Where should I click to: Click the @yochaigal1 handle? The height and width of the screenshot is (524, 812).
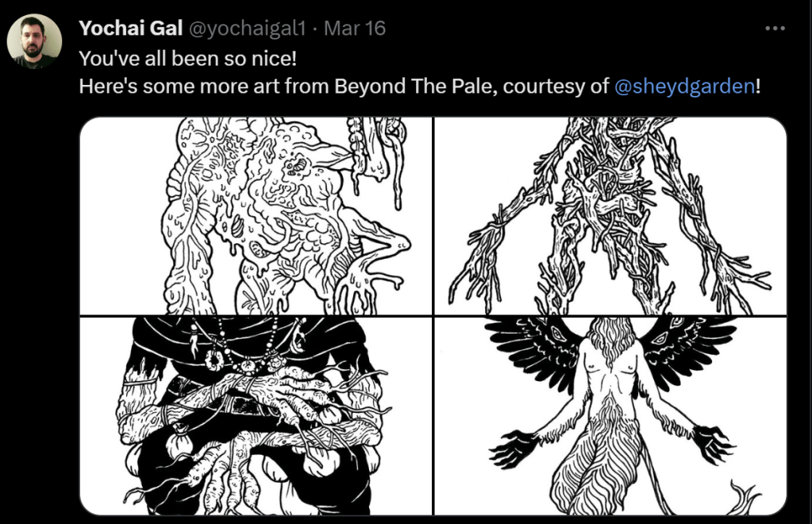tap(247, 28)
